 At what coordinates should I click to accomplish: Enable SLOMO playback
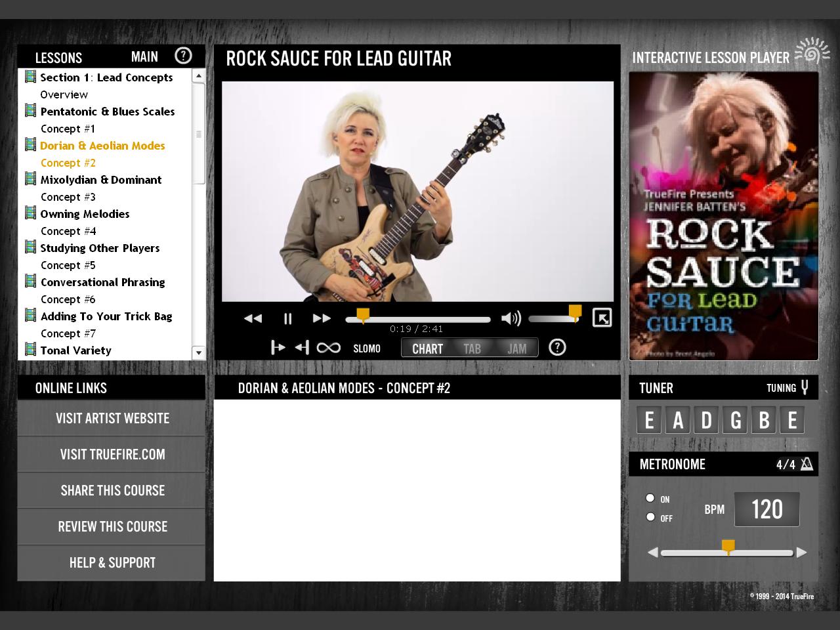coord(367,348)
